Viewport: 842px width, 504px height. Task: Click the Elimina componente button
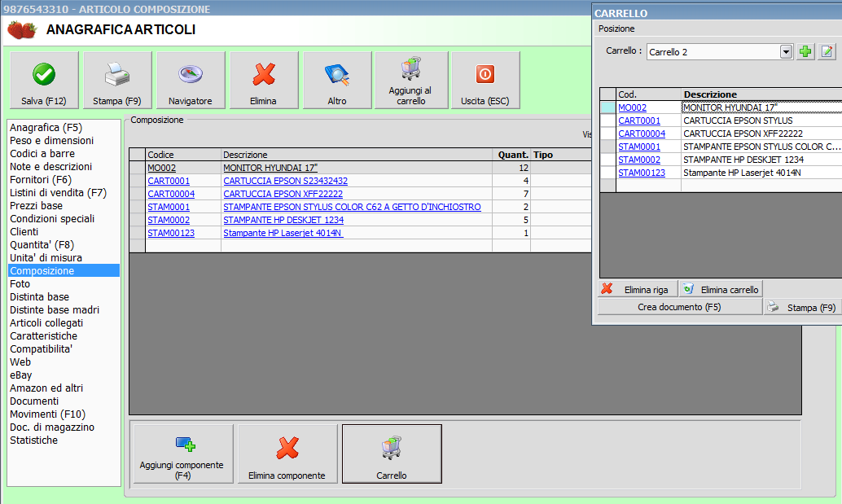coord(287,454)
